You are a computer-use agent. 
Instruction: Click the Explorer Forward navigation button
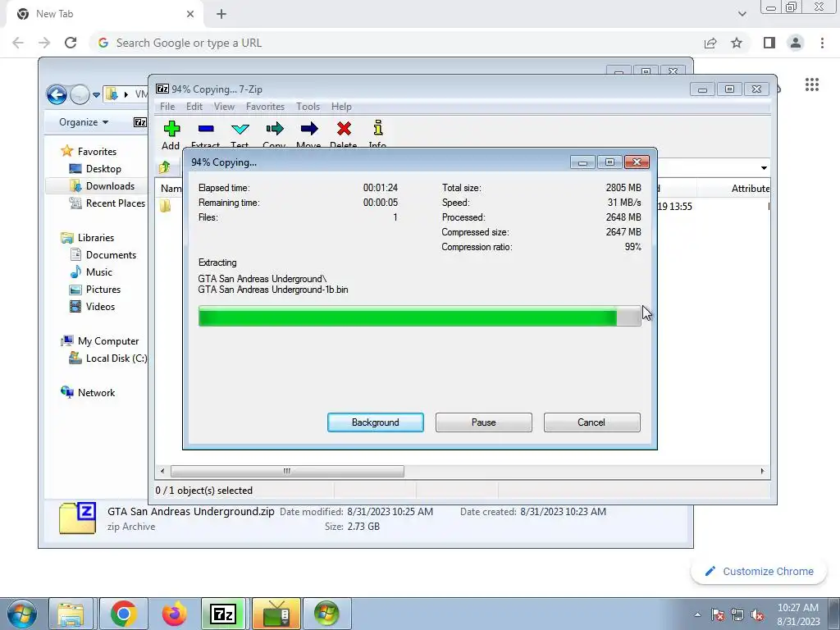coord(80,95)
